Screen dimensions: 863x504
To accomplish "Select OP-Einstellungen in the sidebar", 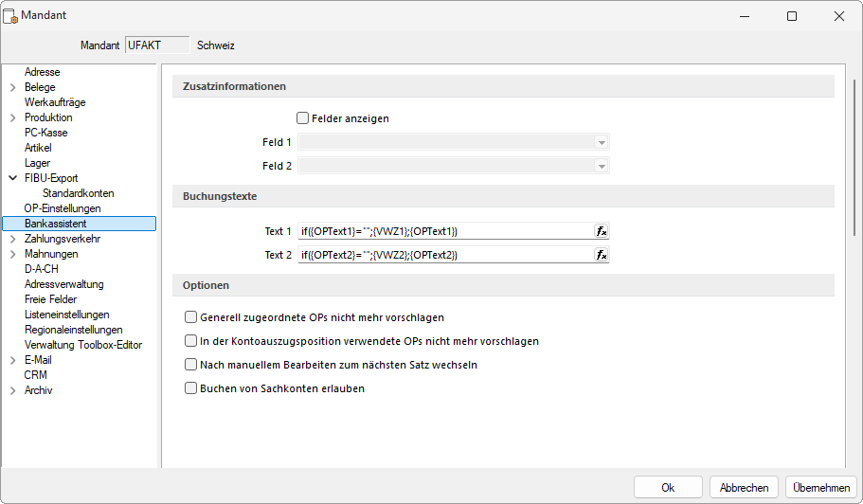I will tap(63, 208).
